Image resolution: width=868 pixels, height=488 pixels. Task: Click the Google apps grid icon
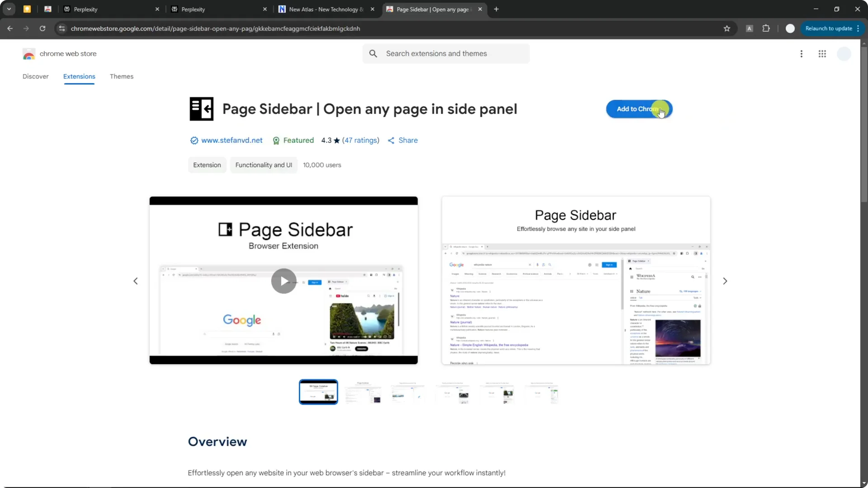[822, 53]
